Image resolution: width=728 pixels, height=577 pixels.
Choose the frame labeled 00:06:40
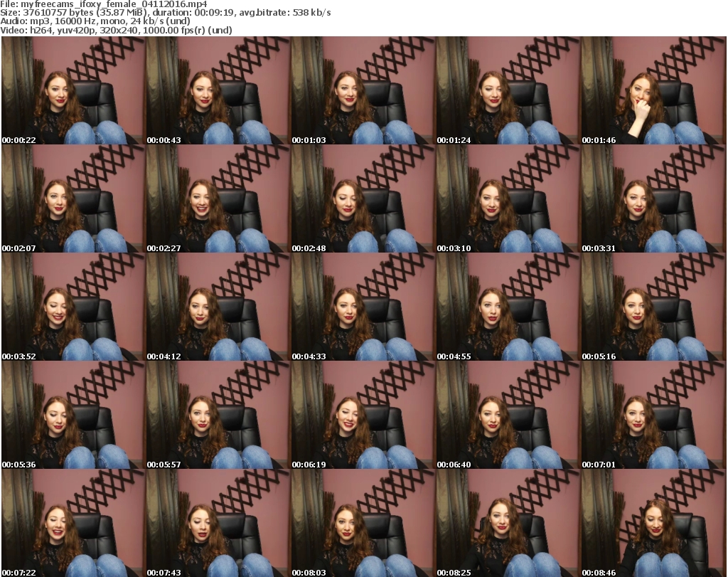[508, 415]
